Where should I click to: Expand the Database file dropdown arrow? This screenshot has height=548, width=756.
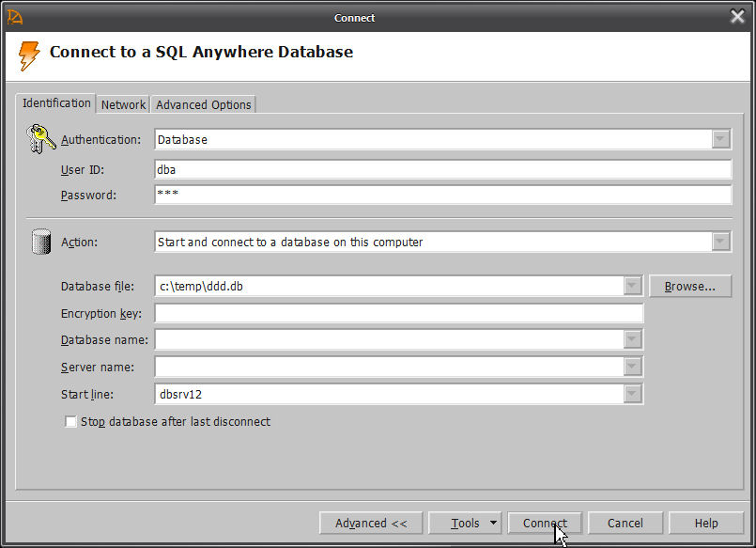coord(632,286)
